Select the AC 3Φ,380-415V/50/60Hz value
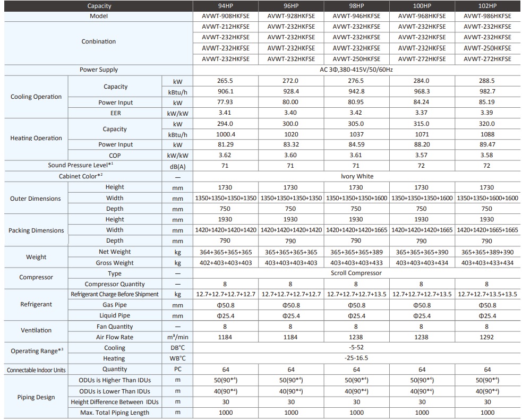This screenshot has height=420, width=522. pyautogui.click(x=356, y=70)
